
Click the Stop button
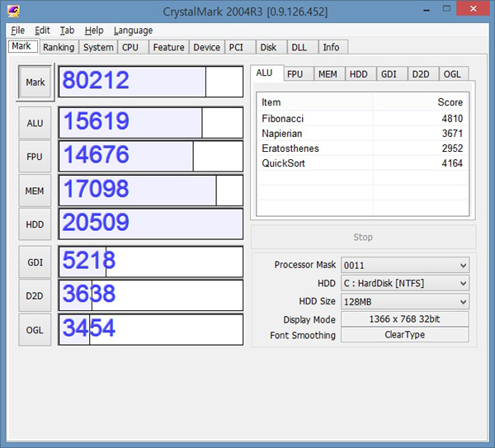[x=363, y=237]
